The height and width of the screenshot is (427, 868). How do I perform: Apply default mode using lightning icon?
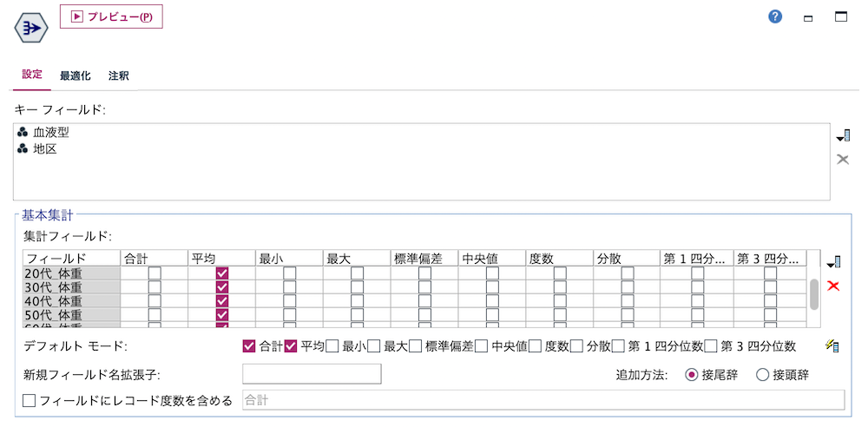click(832, 346)
